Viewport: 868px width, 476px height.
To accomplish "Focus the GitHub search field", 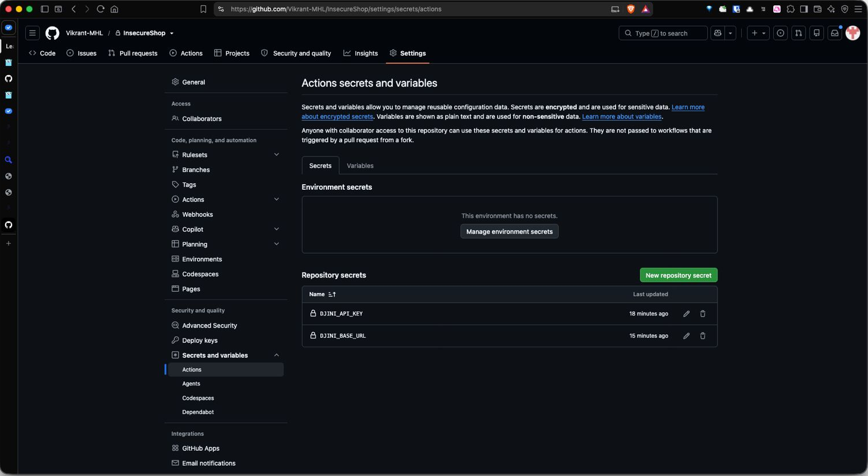I will pos(663,33).
